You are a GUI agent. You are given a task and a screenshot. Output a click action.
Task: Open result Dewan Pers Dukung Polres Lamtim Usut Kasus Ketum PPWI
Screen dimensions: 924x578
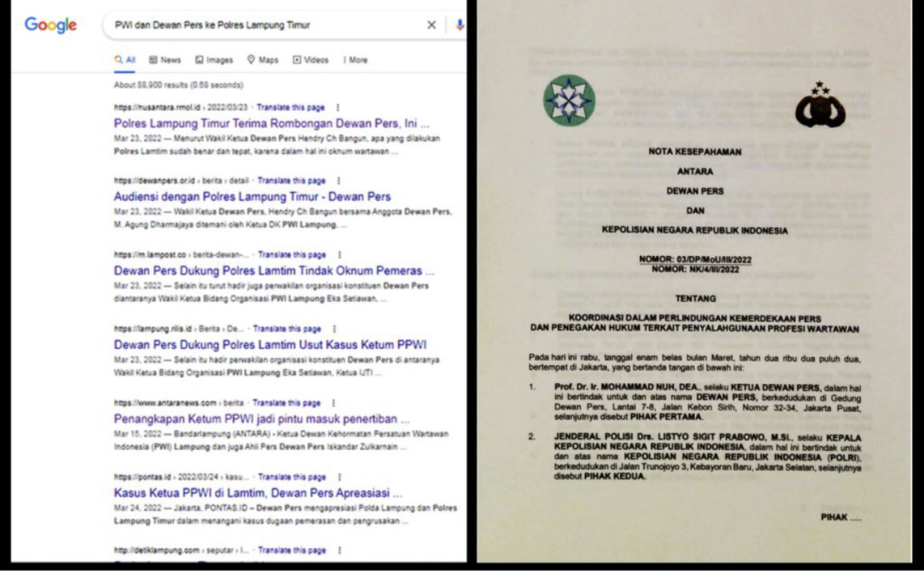point(270,344)
